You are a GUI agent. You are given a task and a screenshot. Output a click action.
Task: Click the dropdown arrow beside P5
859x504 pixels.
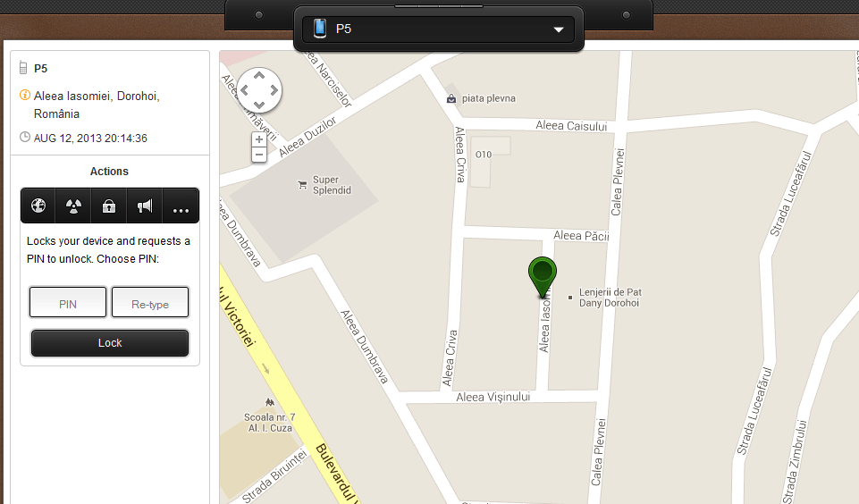click(560, 29)
